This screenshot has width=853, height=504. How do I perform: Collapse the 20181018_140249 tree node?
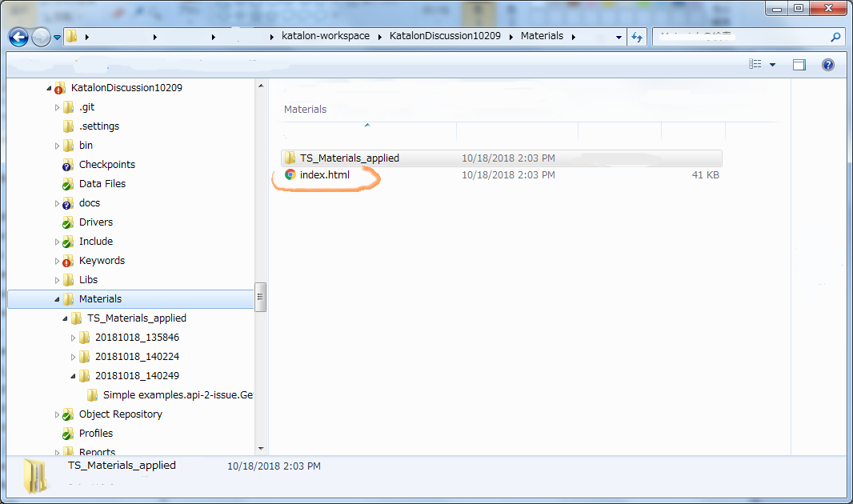click(73, 376)
